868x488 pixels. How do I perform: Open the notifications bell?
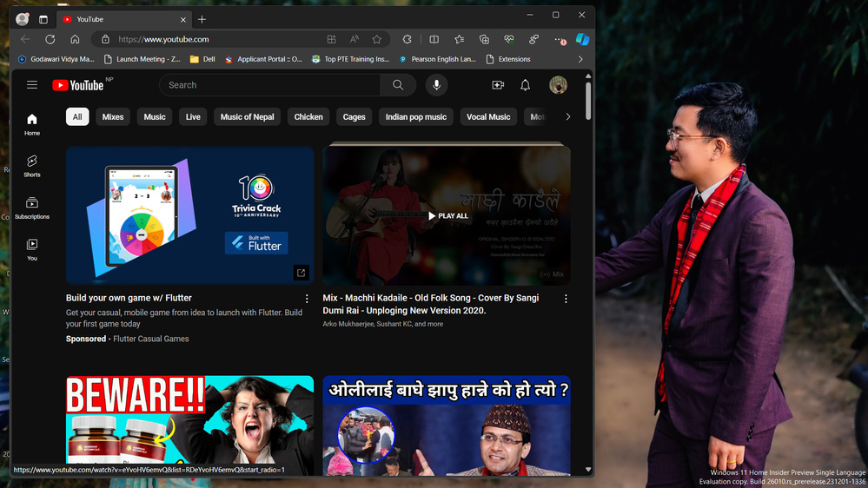pos(525,84)
